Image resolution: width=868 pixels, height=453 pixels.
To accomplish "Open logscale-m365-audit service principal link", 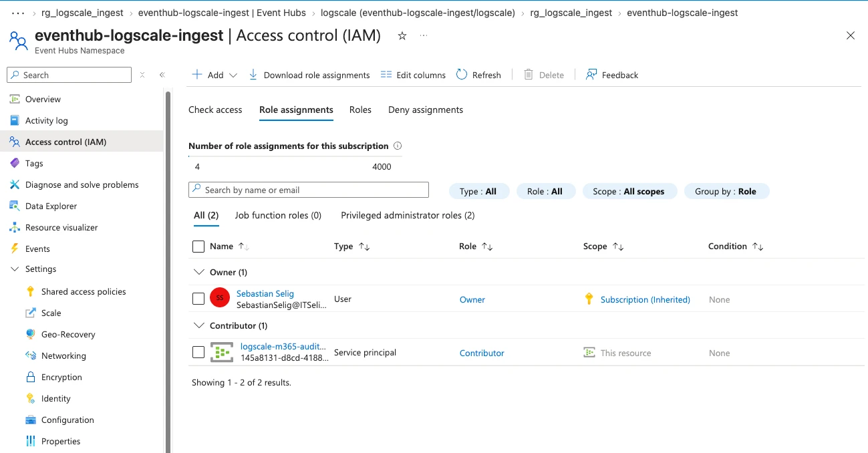I will 283,347.
